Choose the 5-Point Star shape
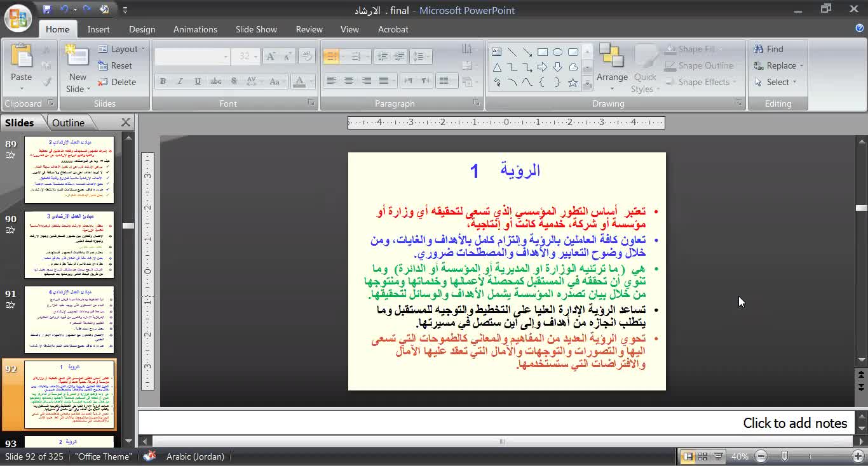The image size is (868, 466). pos(573,83)
